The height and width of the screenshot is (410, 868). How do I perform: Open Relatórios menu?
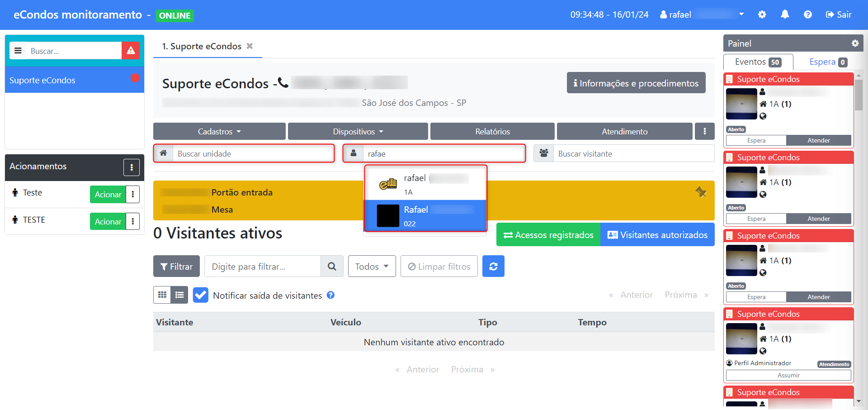[x=492, y=131]
